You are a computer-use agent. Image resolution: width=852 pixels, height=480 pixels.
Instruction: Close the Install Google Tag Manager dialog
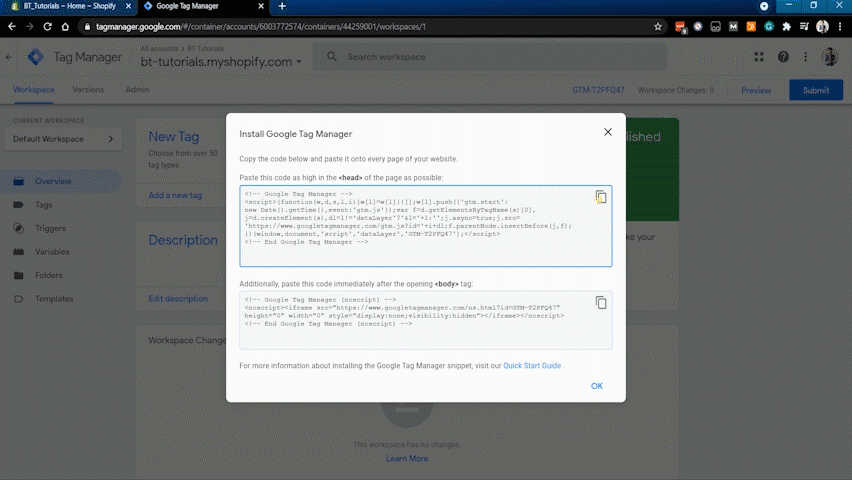607,132
